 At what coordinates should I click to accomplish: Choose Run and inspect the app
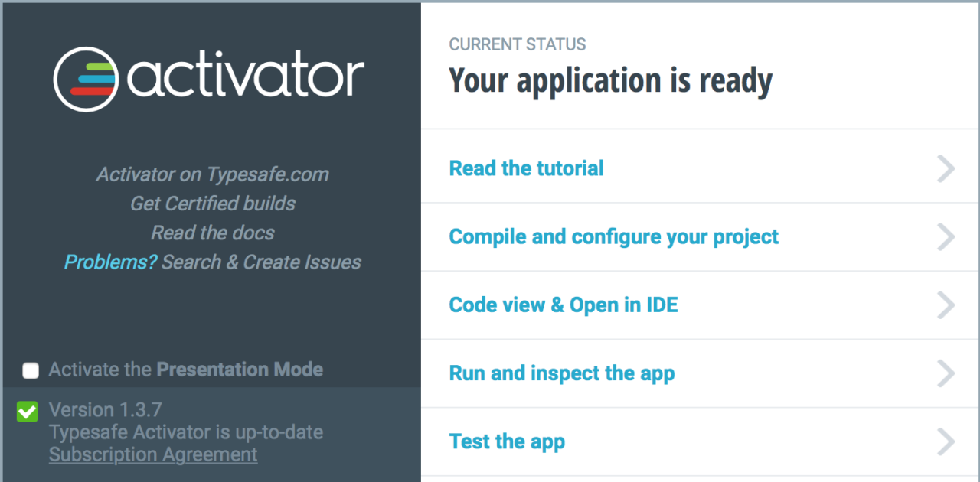tap(561, 373)
